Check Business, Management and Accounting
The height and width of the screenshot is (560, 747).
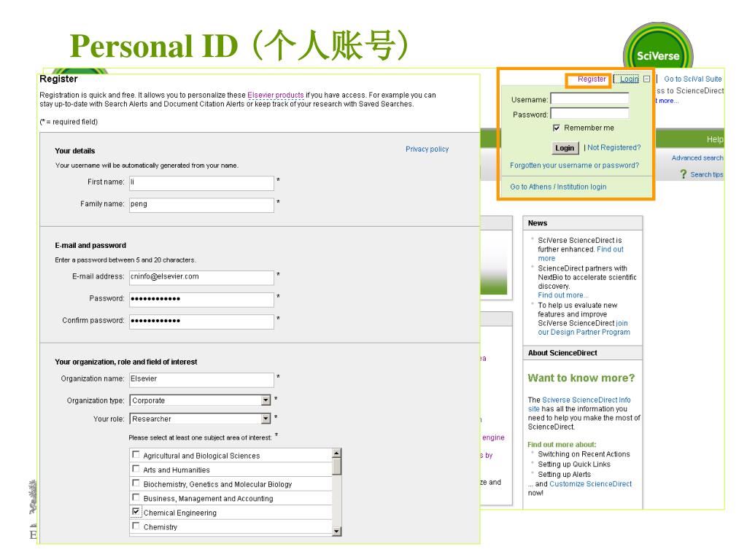pos(136,497)
